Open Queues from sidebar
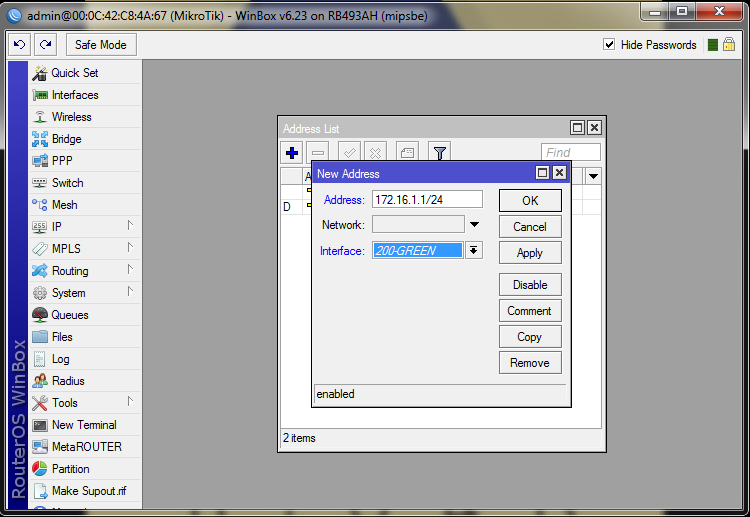This screenshot has width=750, height=517. click(86, 315)
